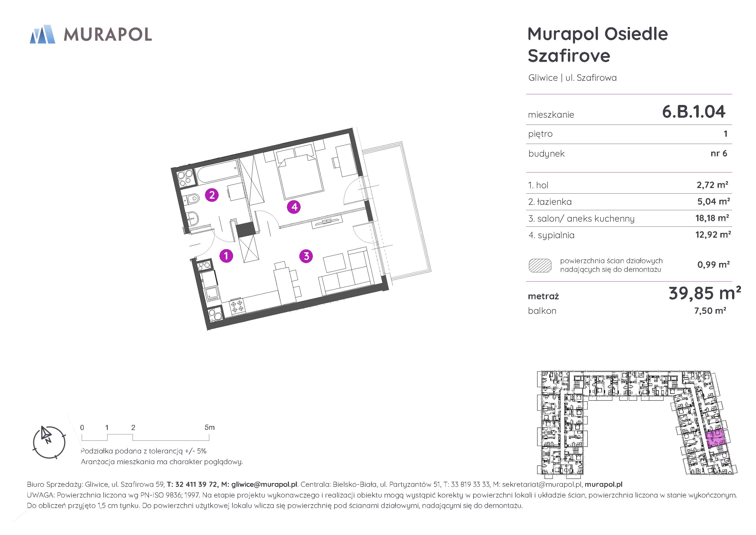Click the '2. łazienka' row label

550,202
